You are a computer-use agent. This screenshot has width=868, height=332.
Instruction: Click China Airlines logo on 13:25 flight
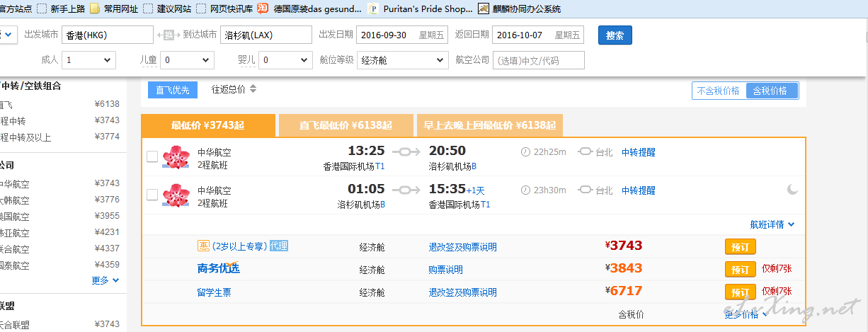176,157
